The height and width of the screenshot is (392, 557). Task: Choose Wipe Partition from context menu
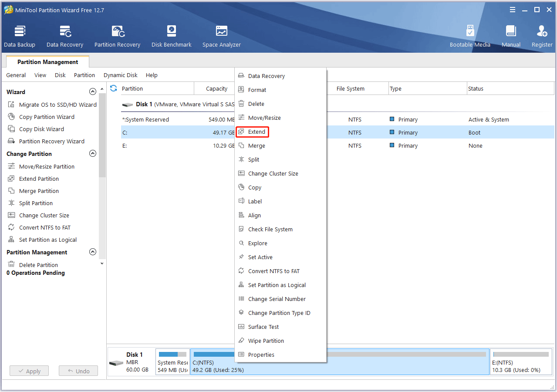(x=281, y=341)
